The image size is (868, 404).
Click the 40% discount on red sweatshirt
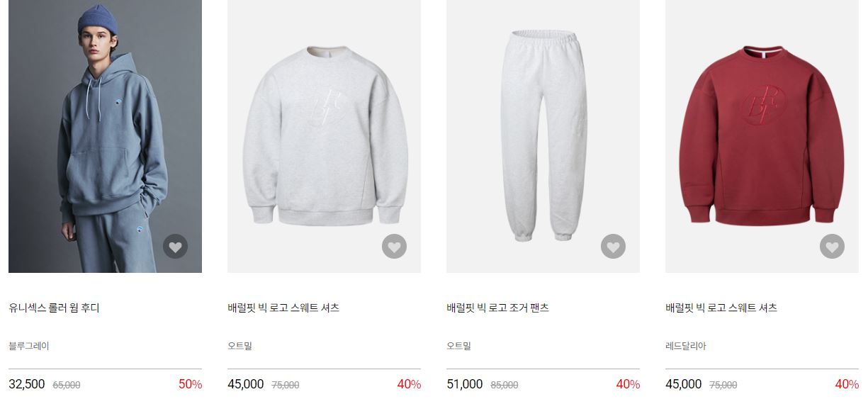[x=847, y=384]
